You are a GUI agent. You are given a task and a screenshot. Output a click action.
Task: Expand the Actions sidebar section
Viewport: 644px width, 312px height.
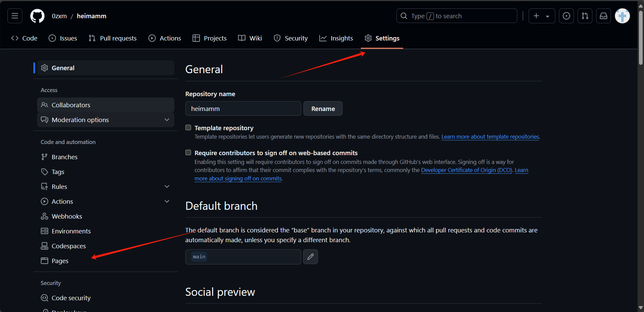click(x=167, y=201)
